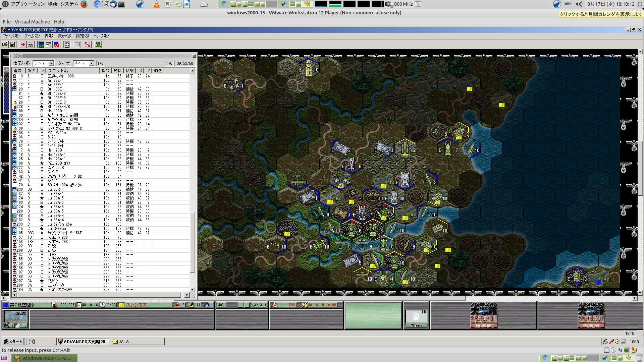Click the date and time clock in top panel
Screen dimensions: 644x362
point(611,4)
